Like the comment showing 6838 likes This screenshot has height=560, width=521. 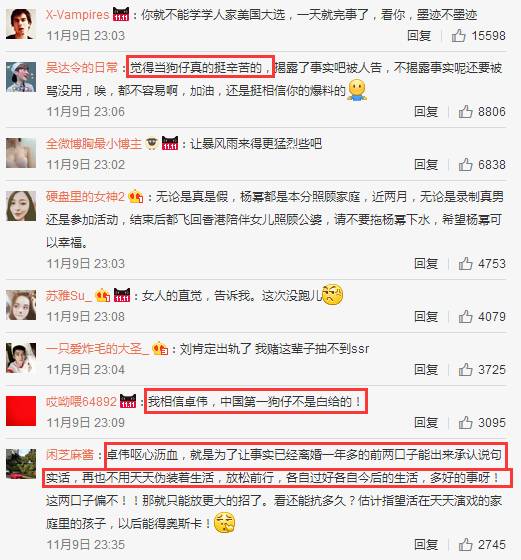(x=465, y=164)
